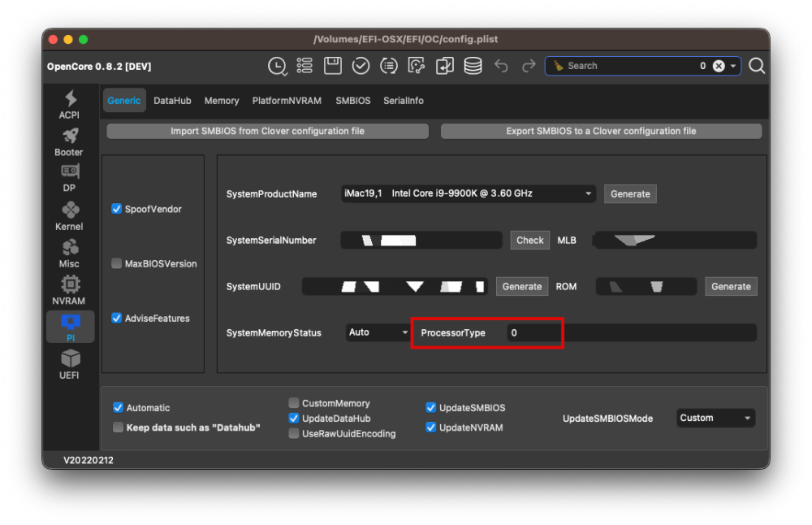Viewport: 812px width, 525px height.
Task: Toggle the Automatic checkbox
Action: (x=118, y=407)
